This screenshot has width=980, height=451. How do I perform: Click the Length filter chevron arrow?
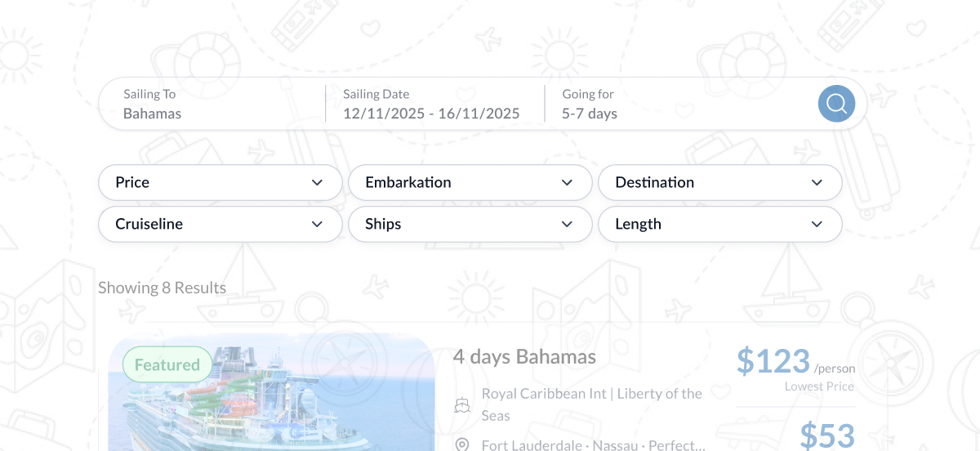(817, 224)
